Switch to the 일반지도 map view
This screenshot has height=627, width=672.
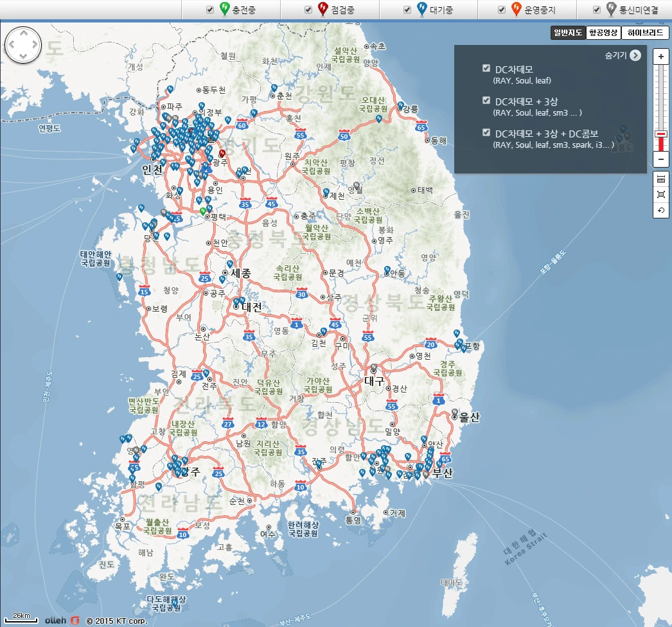click(x=568, y=33)
